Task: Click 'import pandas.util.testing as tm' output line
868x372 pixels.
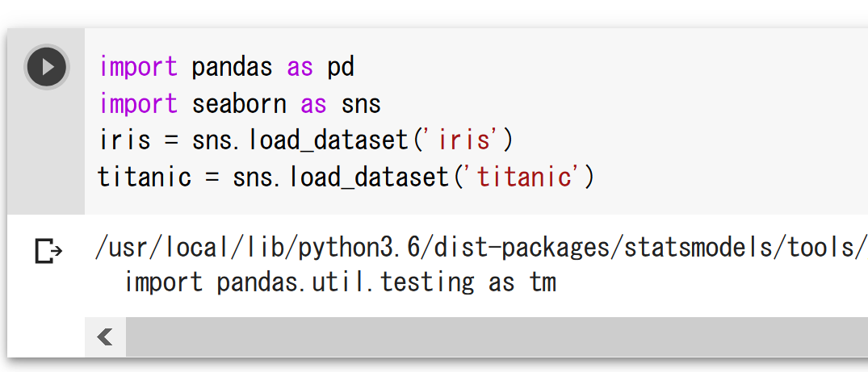Action: point(340,282)
